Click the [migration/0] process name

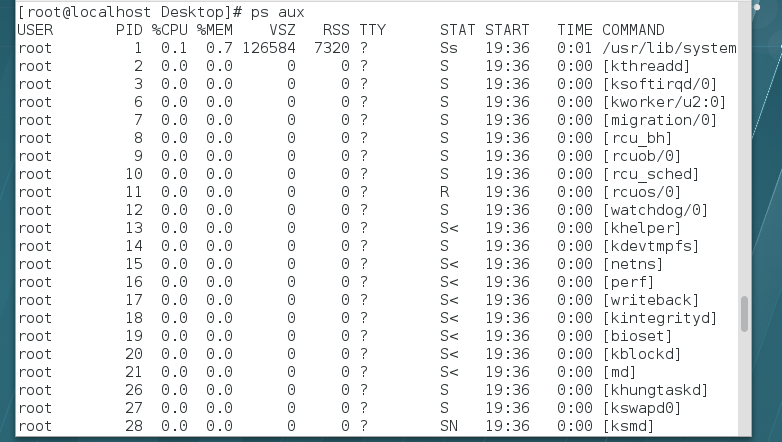pyautogui.click(x=660, y=120)
